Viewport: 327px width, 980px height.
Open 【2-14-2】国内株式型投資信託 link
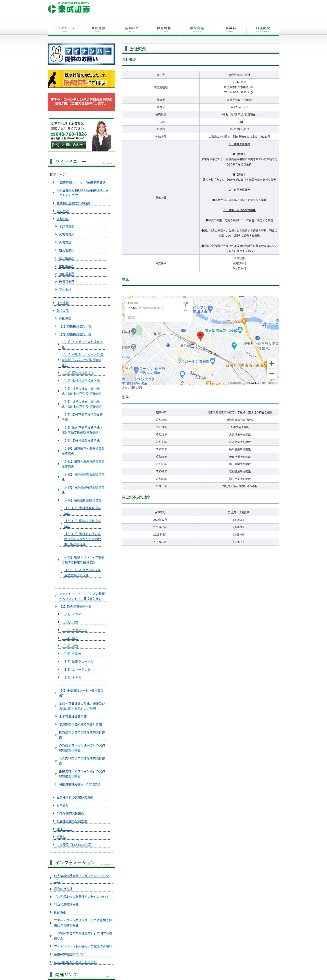82,524
